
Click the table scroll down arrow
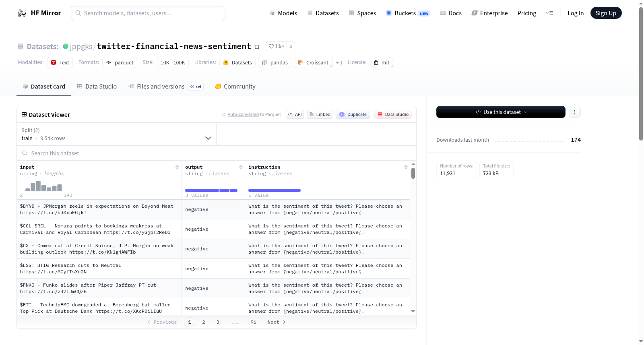[413, 311]
